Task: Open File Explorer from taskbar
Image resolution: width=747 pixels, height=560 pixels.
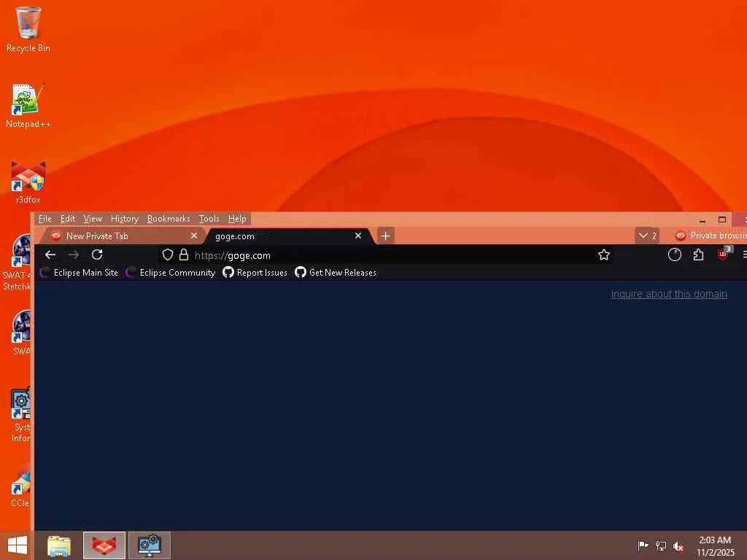Action: (x=59, y=545)
